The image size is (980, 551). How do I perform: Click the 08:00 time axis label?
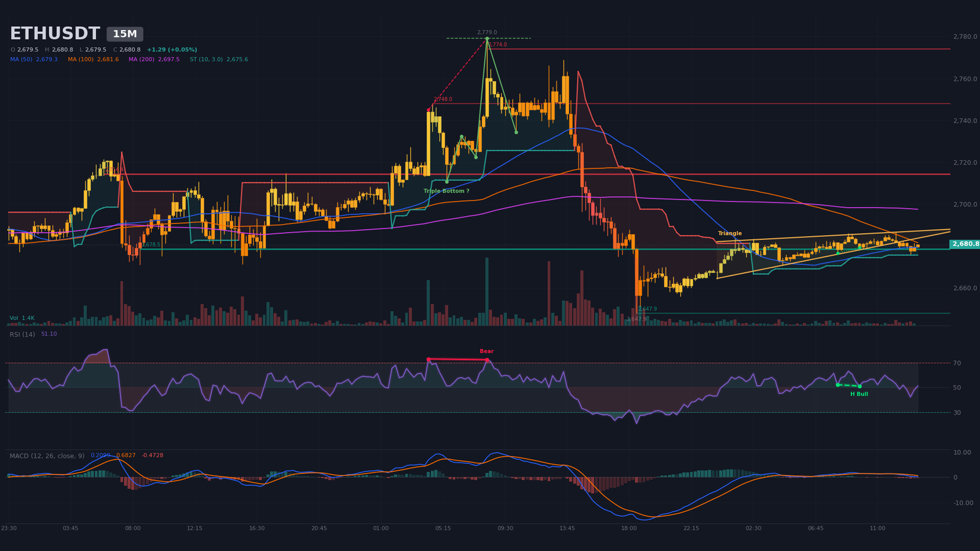point(133,528)
